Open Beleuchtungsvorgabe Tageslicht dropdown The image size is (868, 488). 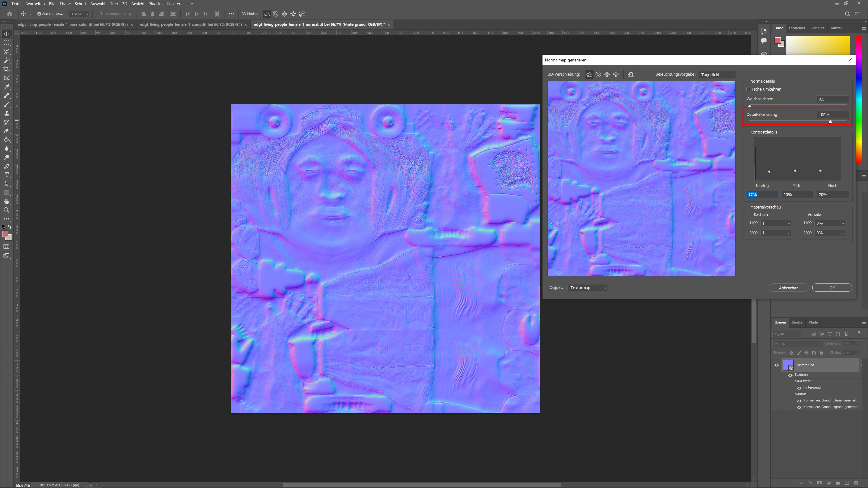pyautogui.click(x=717, y=75)
